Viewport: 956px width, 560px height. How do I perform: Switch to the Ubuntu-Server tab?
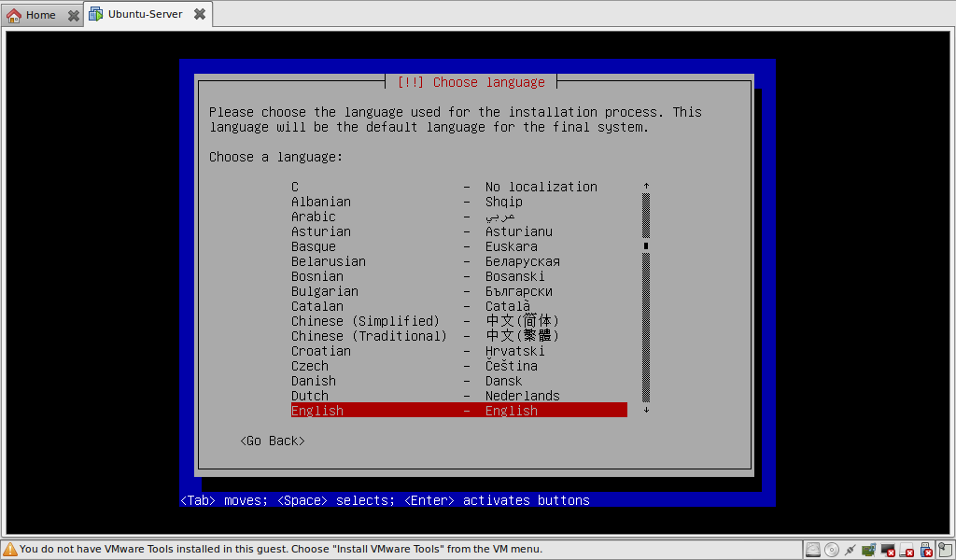coord(148,14)
